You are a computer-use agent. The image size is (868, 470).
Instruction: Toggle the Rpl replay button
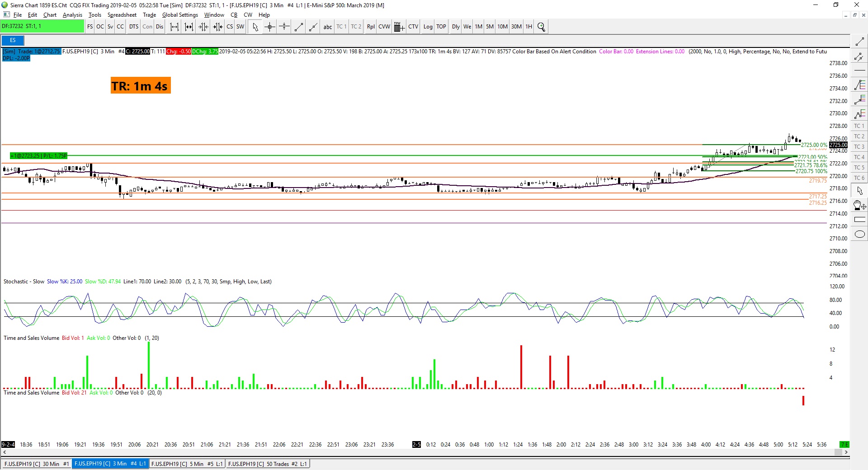click(371, 27)
